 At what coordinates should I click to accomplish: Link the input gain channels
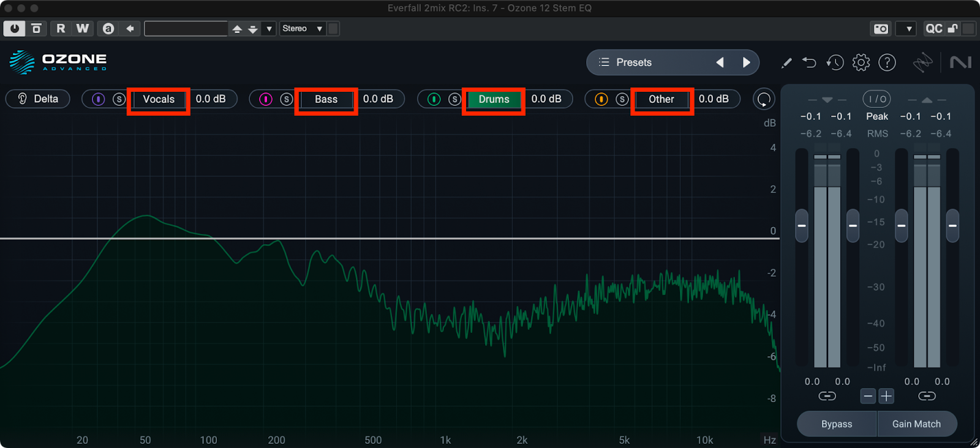827,396
